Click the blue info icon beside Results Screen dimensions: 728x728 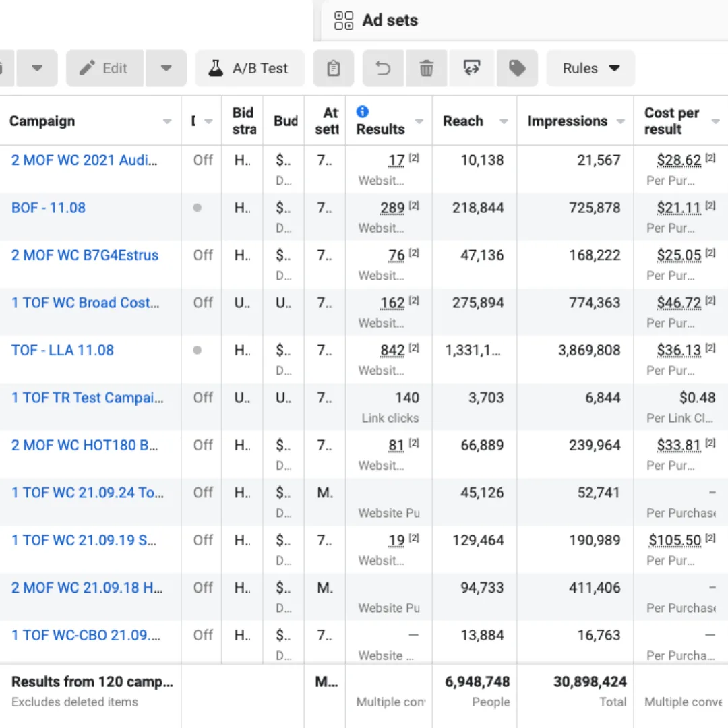click(x=362, y=113)
